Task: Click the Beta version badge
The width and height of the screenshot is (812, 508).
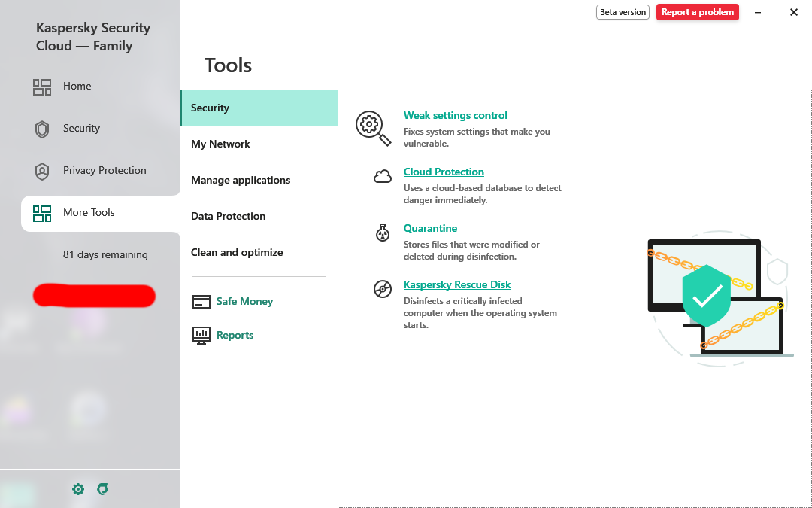Action: click(623, 12)
